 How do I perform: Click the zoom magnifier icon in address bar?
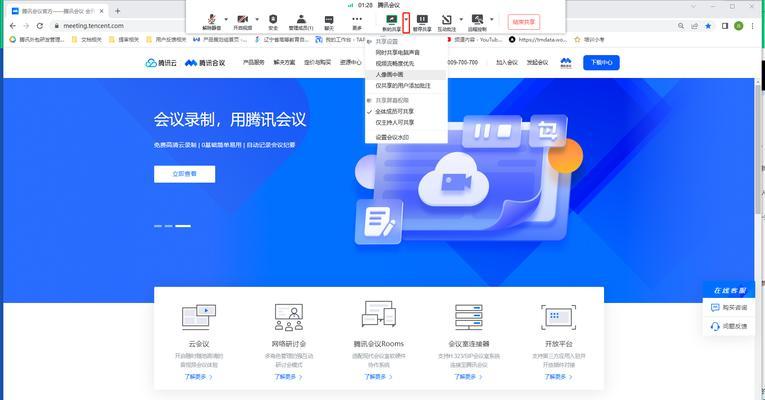pyautogui.click(x=681, y=26)
